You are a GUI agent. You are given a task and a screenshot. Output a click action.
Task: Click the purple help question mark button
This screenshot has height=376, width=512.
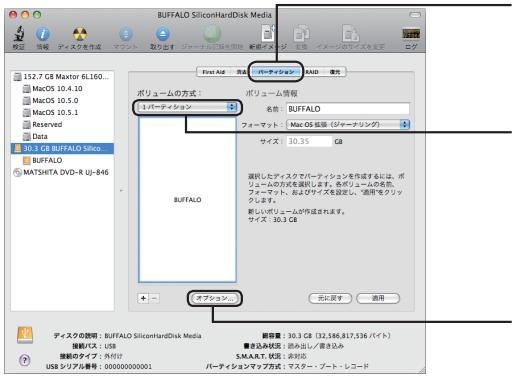coord(25,360)
